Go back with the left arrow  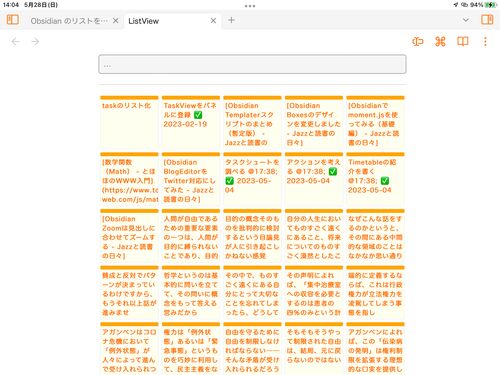click(x=15, y=41)
